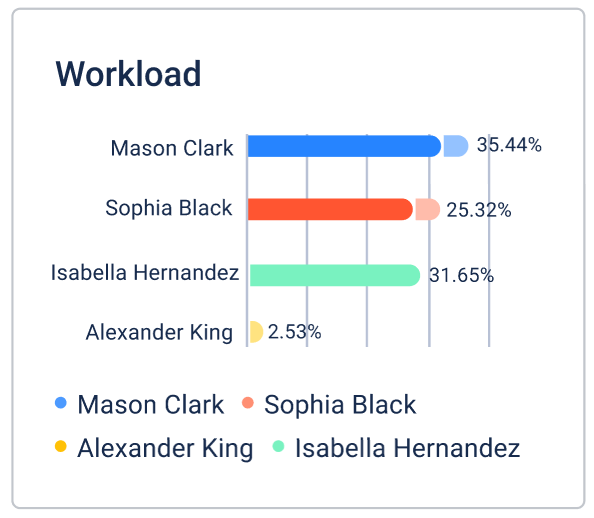Toggle Sophia Black red legend dot
Image resolution: width=594 pixels, height=518 pixels.
(x=248, y=402)
